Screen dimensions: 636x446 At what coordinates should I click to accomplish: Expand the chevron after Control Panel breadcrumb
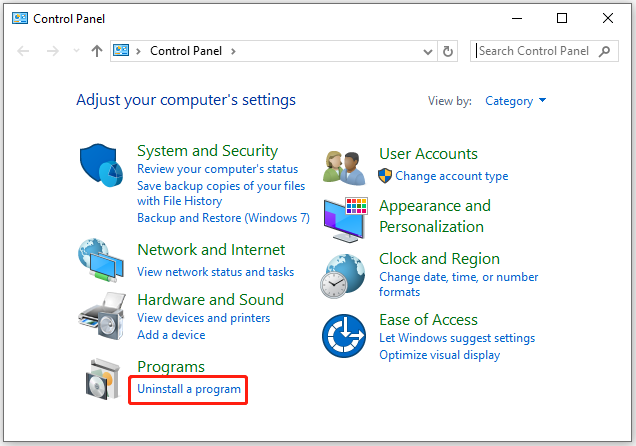coord(233,51)
